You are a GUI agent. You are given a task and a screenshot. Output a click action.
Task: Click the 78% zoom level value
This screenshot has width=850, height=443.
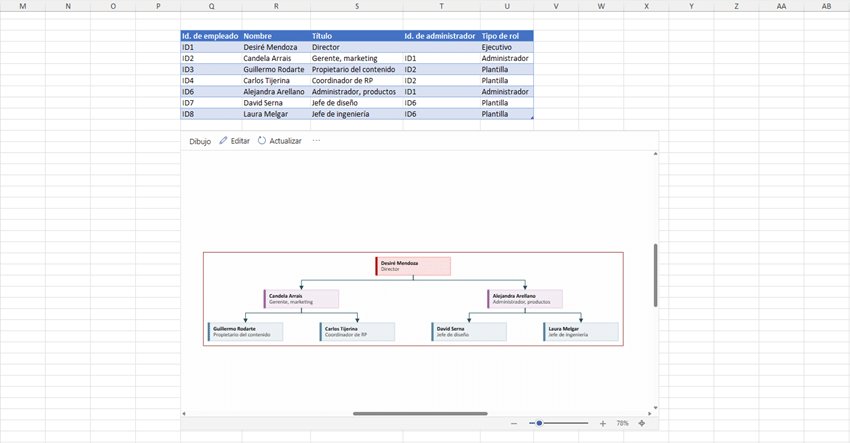tap(622, 423)
